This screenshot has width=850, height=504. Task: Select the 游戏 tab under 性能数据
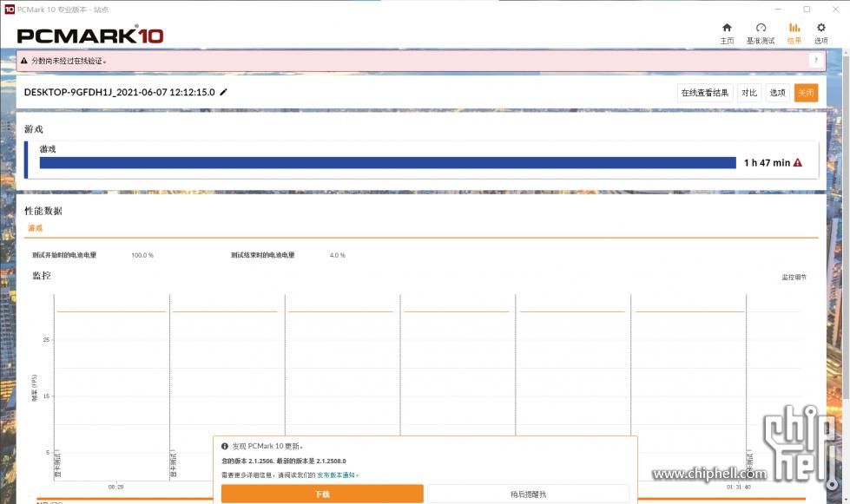tap(35, 228)
